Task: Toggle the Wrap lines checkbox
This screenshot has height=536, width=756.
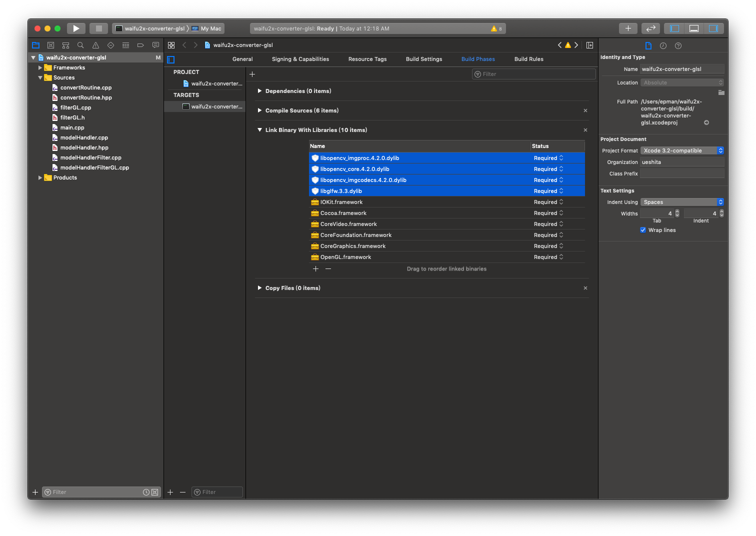Action: [x=643, y=230]
